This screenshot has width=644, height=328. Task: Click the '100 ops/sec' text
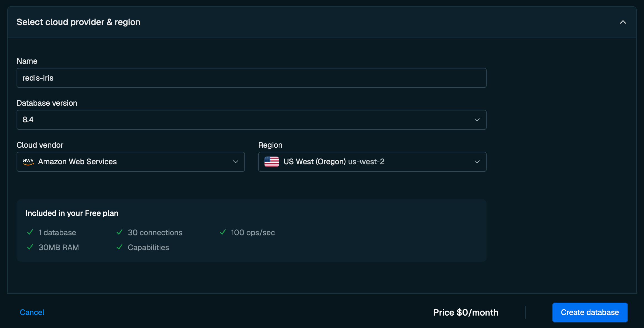(253, 232)
